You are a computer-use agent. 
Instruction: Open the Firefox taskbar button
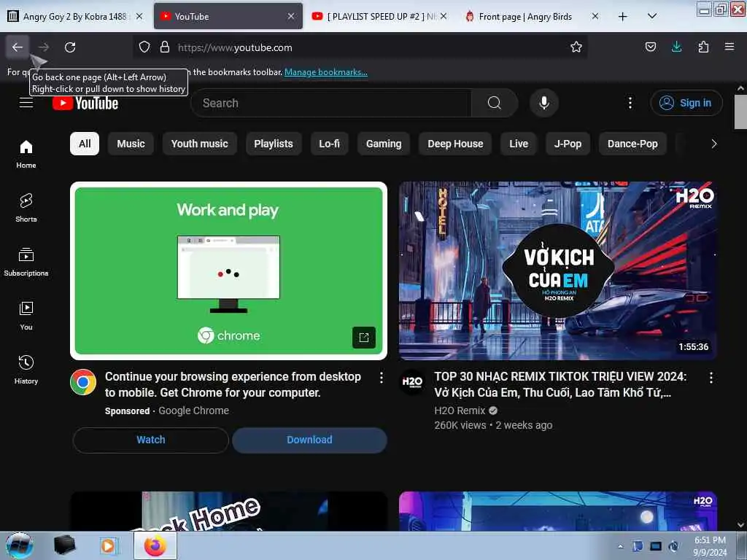coord(155,545)
